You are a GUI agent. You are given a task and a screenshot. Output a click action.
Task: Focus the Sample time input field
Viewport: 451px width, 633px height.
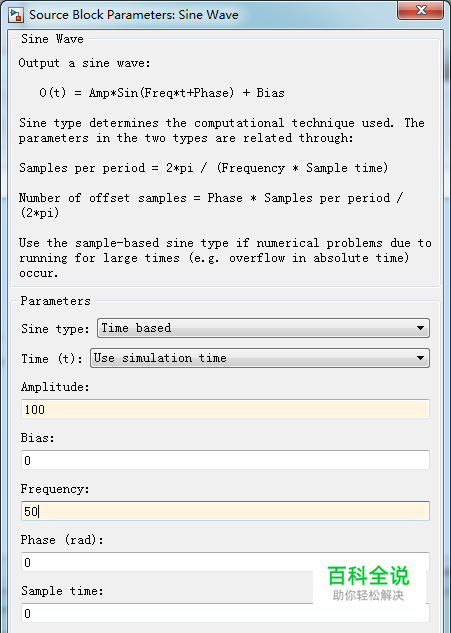pyautogui.click(x=225, y=613)
